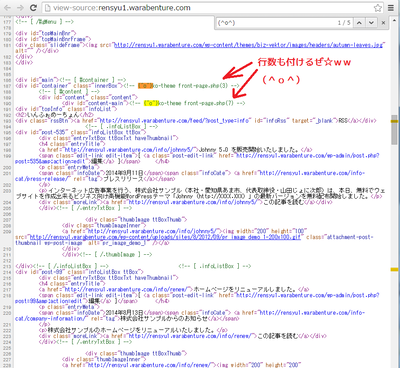Jump to previous find result arrow
Viewport: 400px width, 368px height.
[359, 23]
